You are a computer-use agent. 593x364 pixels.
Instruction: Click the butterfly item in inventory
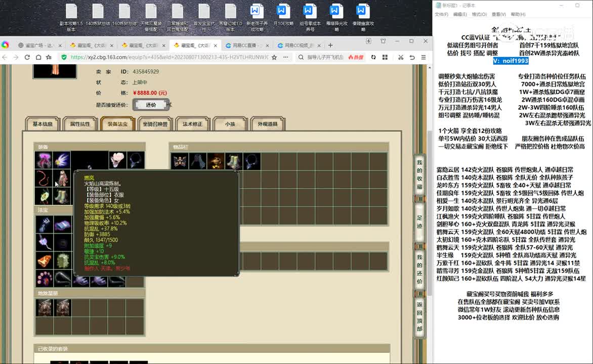pos(180,161)
